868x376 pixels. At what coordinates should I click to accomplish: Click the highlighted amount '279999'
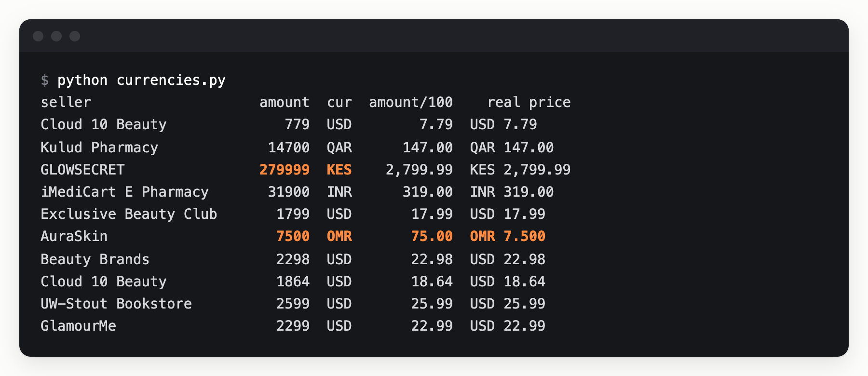pos(285,170)
